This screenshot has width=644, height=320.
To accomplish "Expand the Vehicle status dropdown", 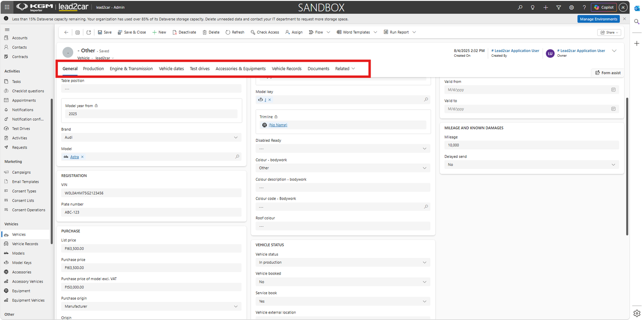I will (343, 262).
